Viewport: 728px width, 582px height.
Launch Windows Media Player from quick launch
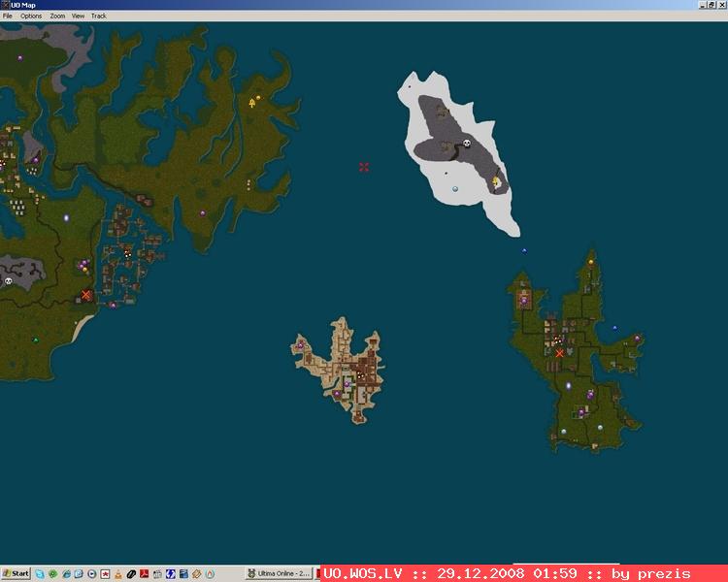[92, 573]
